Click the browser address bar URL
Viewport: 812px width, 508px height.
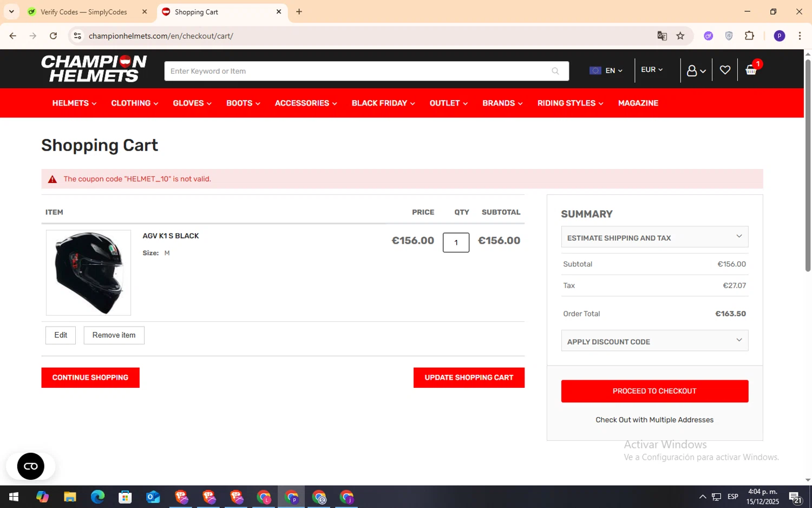tap(161, 36)
